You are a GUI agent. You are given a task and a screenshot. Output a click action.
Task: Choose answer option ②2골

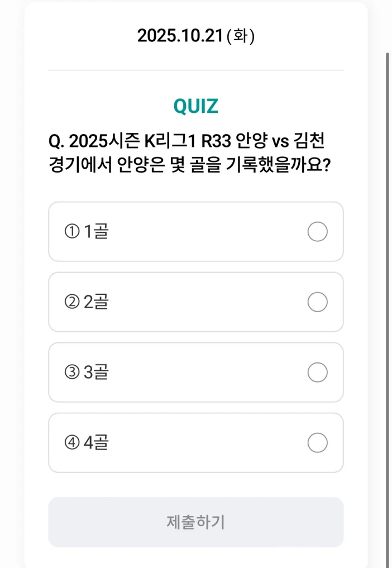195,302
